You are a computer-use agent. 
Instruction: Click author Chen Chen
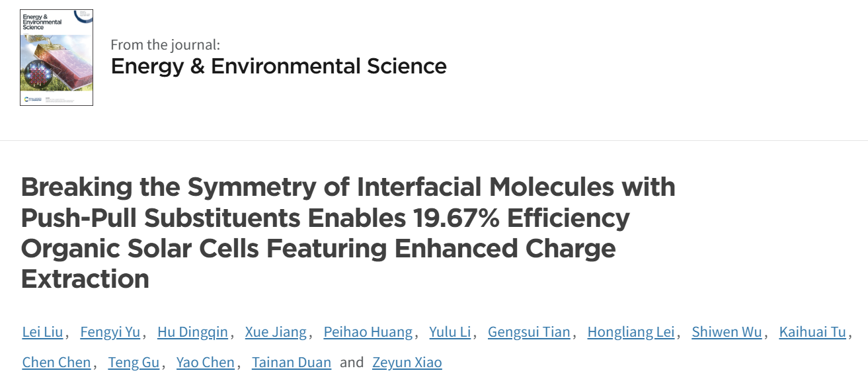tap(56, 363)
